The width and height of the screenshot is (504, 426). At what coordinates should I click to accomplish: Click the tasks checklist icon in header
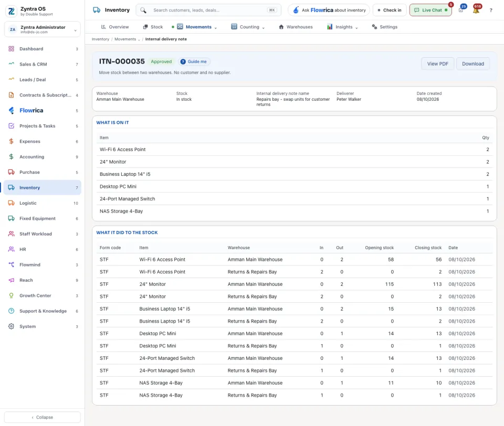[x=461, y=10]
